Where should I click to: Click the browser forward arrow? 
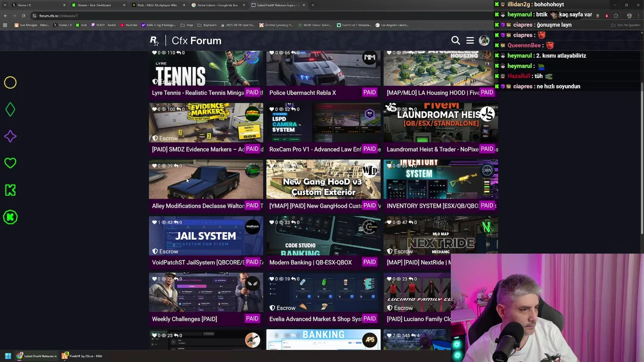[x=14, y=16]
